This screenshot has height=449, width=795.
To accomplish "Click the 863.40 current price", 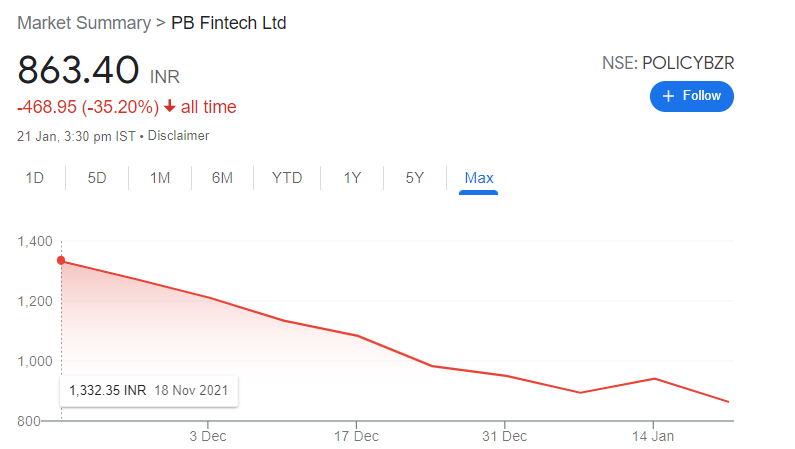I will [x=78, y=69].
